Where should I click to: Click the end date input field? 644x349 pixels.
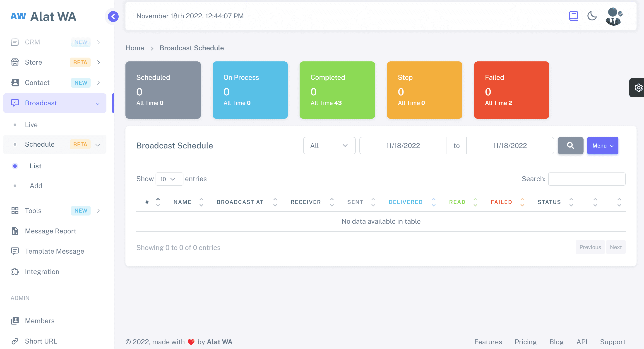pos(510,145)
